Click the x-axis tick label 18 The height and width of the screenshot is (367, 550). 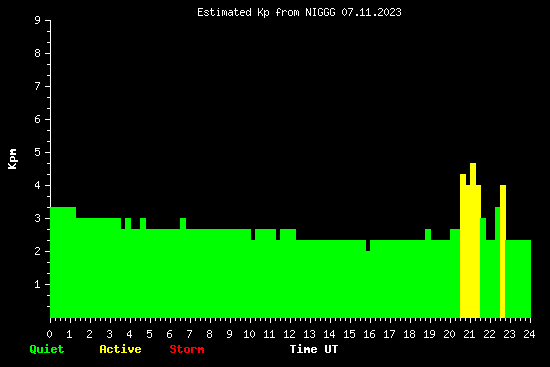pyautogui.click(x=409, y=334)
